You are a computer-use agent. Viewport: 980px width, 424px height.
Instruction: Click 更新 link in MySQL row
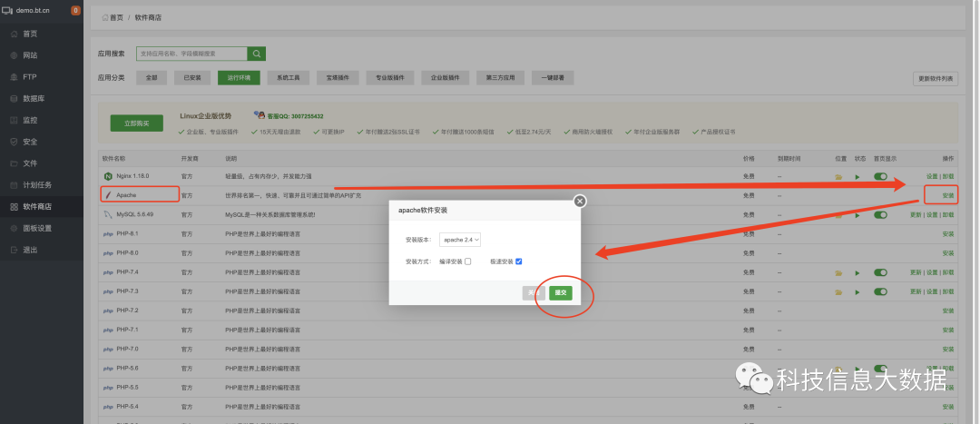point(916,215)
